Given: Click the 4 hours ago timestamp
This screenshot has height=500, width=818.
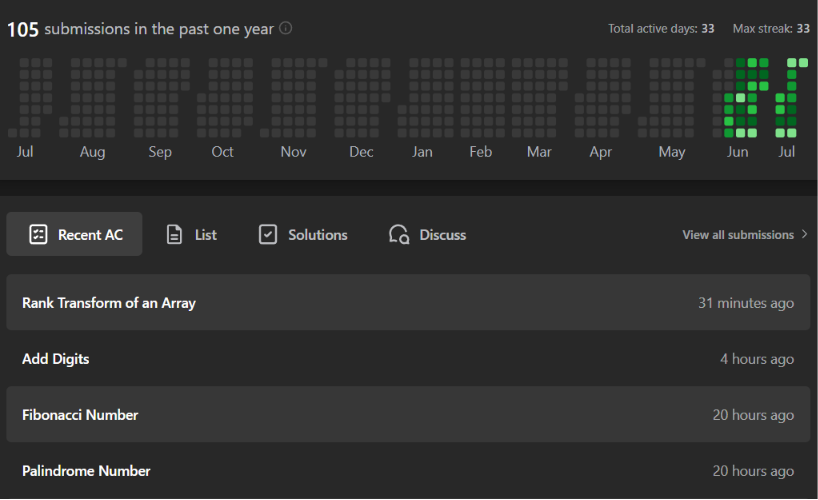Looking at the screenshot, I should [757, 359].
